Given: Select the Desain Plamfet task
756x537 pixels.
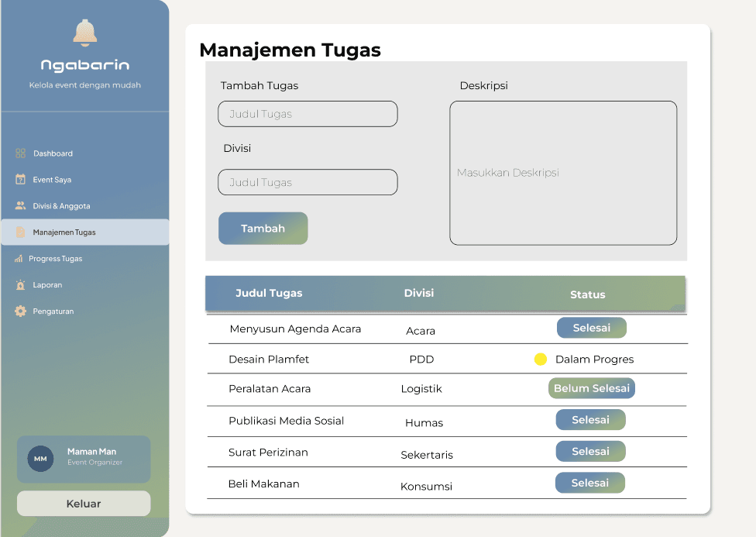Looking at the screenshot, I should point(269,360).
